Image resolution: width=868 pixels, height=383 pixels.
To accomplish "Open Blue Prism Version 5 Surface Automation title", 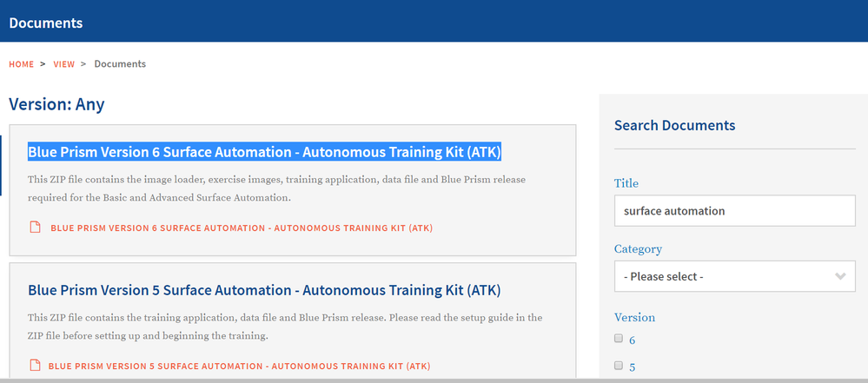I will (265, 290).
